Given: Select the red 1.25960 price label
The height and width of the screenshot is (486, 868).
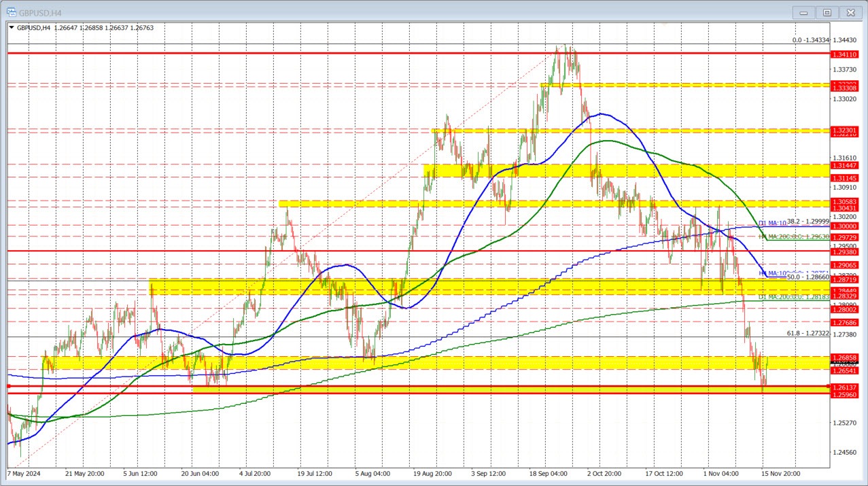Looking at the screenshot, I should point(846,394).
